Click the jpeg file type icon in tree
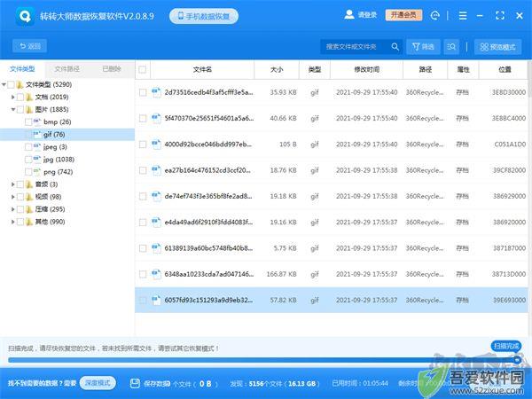 tap(37, 147)
